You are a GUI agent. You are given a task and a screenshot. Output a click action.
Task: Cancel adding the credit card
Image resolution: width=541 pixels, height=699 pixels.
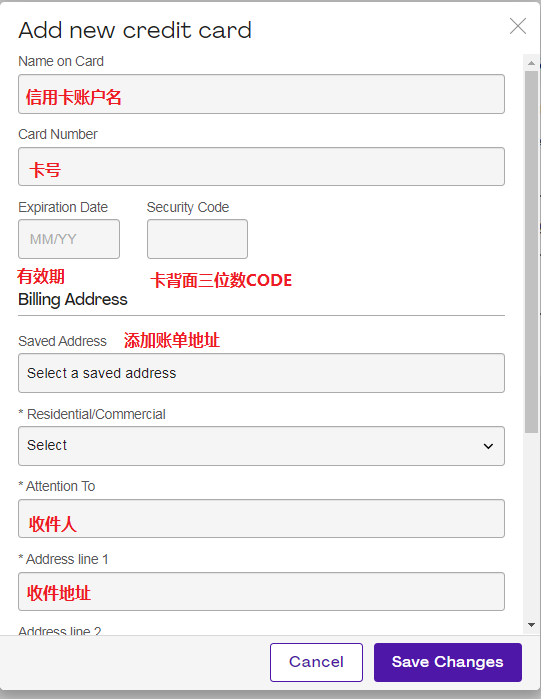tap(316, 662)
